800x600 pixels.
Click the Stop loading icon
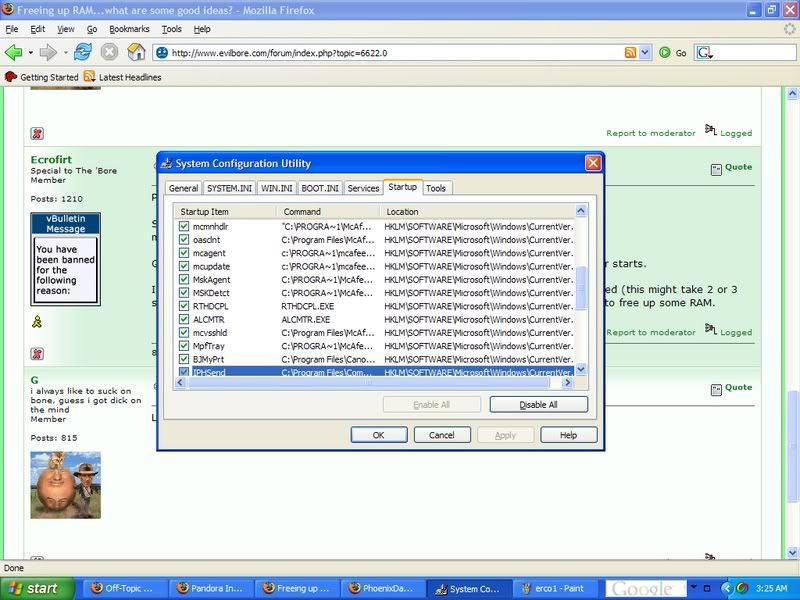pos(109,52)
